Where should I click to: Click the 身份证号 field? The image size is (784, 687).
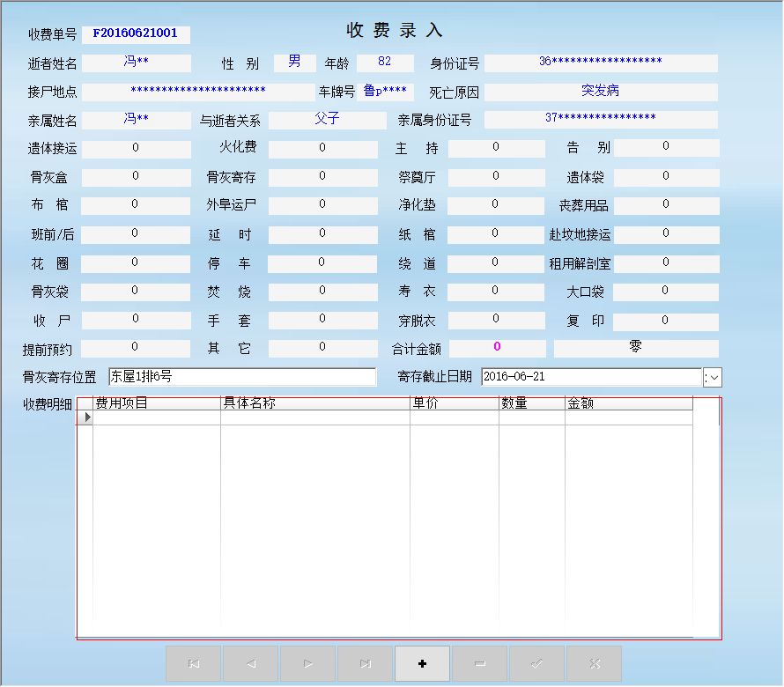tap(601, 63)
